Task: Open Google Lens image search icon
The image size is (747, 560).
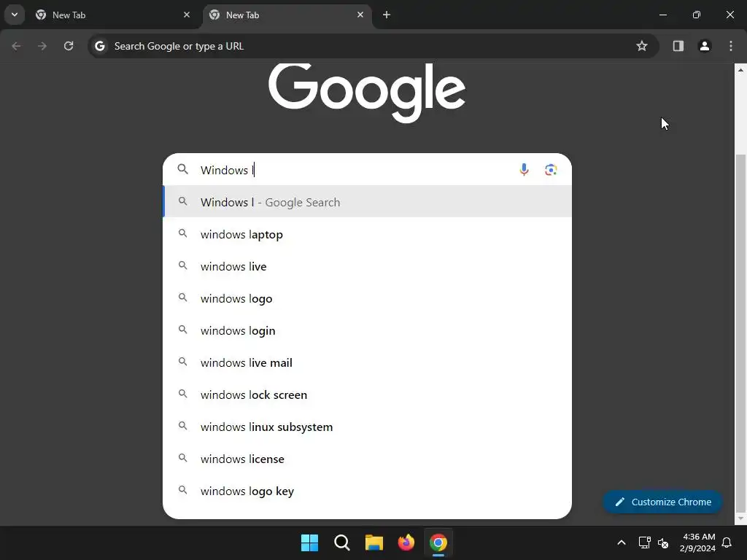Action: click(551, 169)
